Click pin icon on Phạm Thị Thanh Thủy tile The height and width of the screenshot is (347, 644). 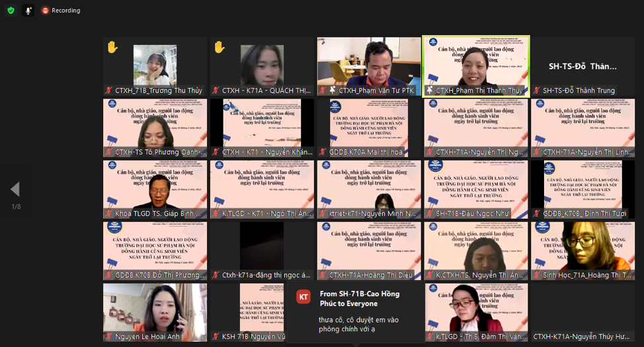pyautogui.click(x=430, y=91)
